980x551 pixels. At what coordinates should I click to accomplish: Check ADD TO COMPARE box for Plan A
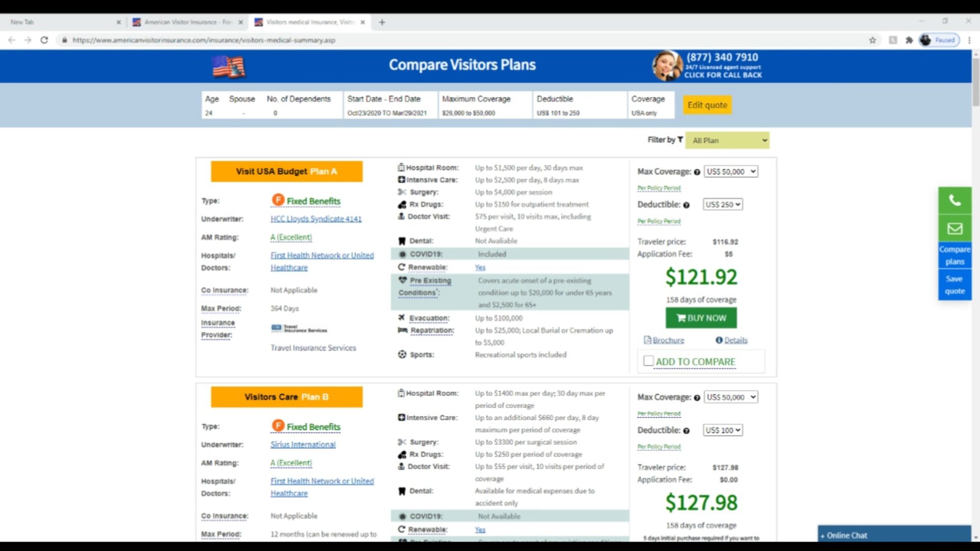(x=648, y=361)
